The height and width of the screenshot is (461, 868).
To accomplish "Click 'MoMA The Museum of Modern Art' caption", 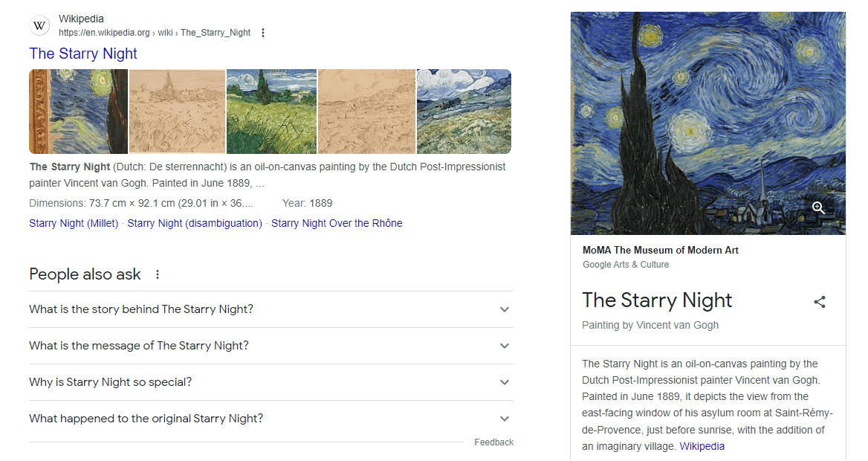I will point(661,251).
